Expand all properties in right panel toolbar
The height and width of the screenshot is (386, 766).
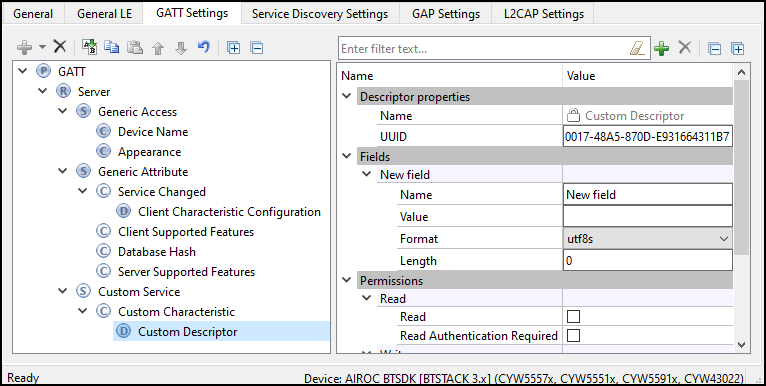click(737, 49)
